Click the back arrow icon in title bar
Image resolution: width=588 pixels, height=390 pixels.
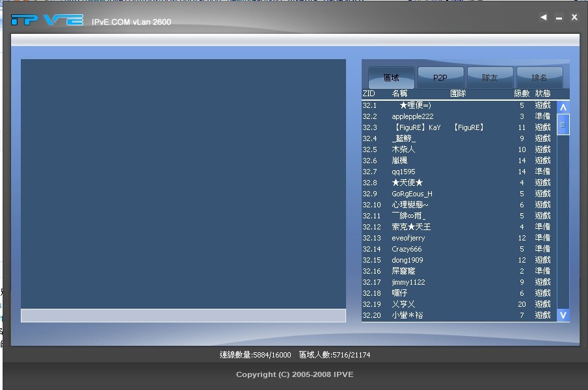tap(543, 17)
